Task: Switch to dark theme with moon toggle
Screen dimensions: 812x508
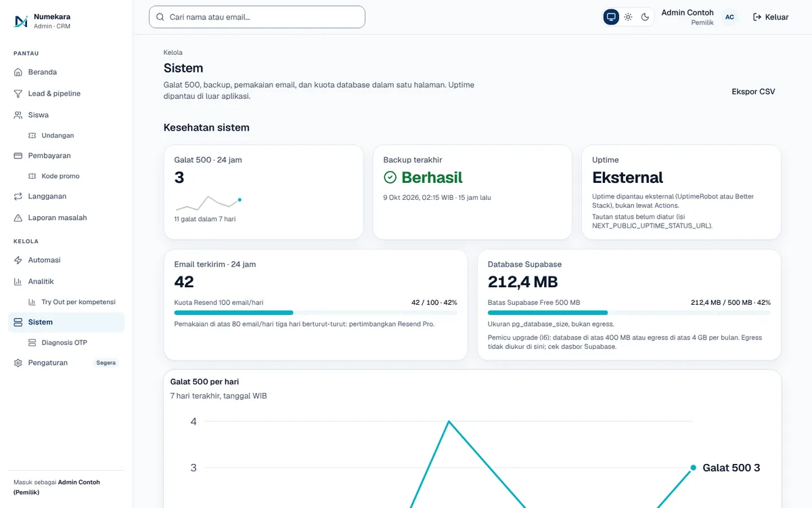Action: click(x=646, y=17)
